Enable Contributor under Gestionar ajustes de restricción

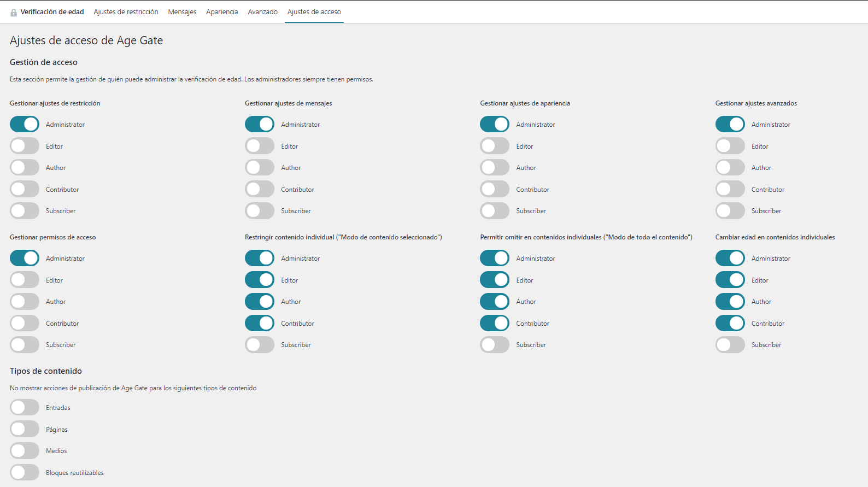click(x=25, y=189)
